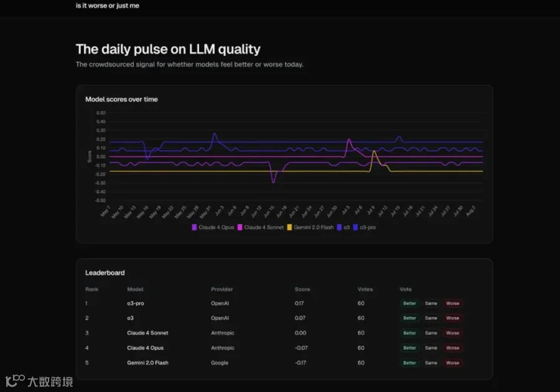This screenshot has width=560, height=392.
Task: Click the watermark logo icon bottom-left
Action: click(x=16, y=381)
